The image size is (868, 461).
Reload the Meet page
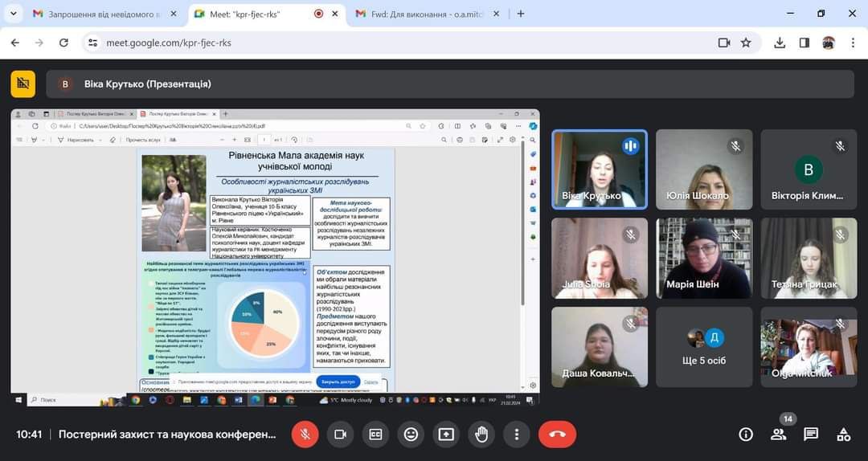[x=63, y=43]
